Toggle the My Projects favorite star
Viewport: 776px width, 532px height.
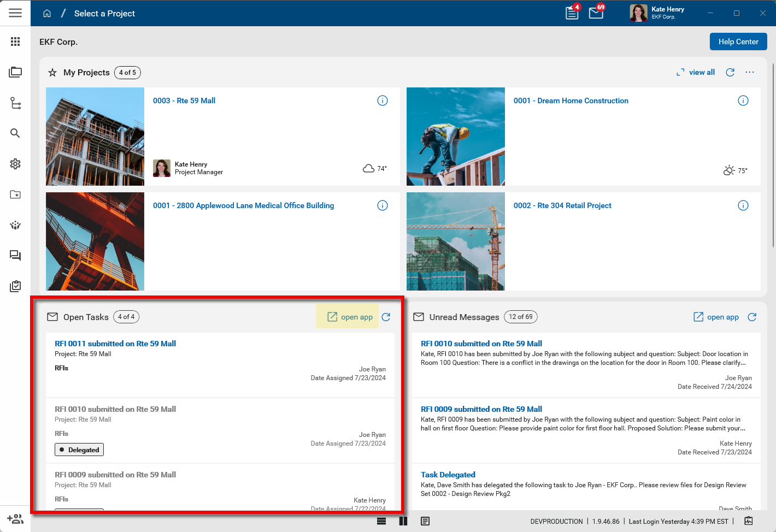coord(52,73)
